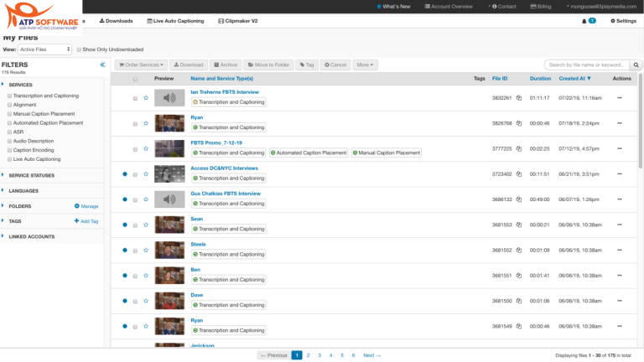Open actions menu for FBTS Promo_7-12-19
The image size is (644, 362).
tap(621, 149)
